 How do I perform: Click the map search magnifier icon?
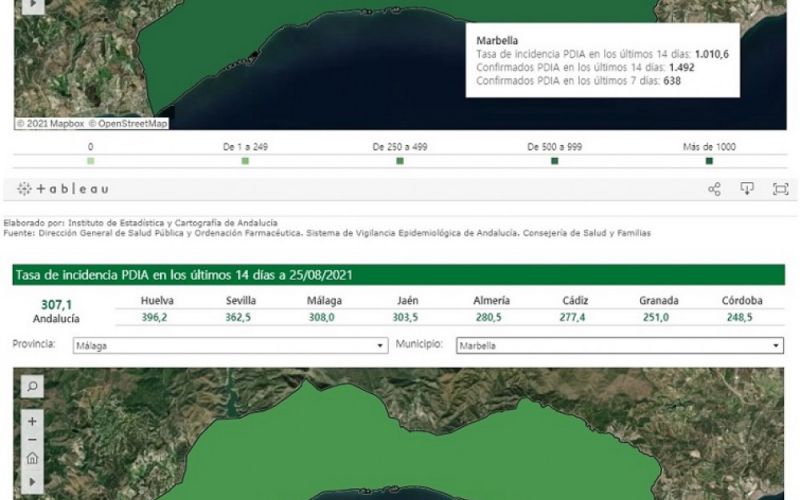pos(32,386)
